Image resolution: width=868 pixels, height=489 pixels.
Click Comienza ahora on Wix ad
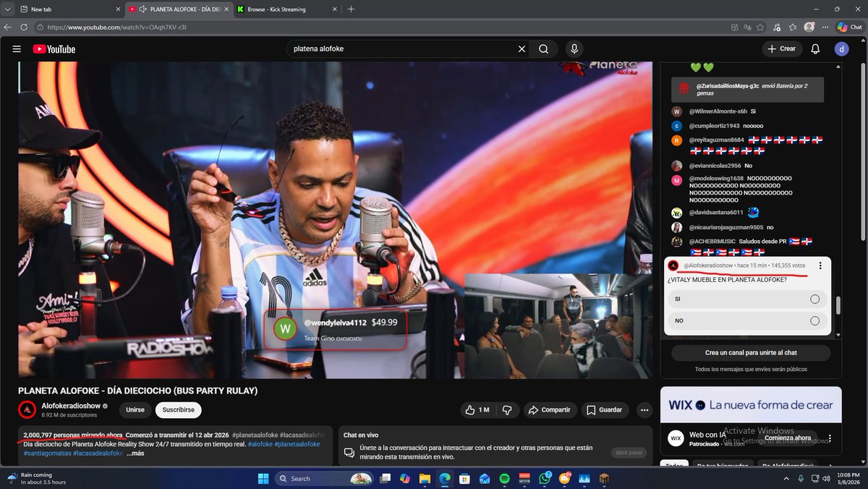[x=787, y=438]
